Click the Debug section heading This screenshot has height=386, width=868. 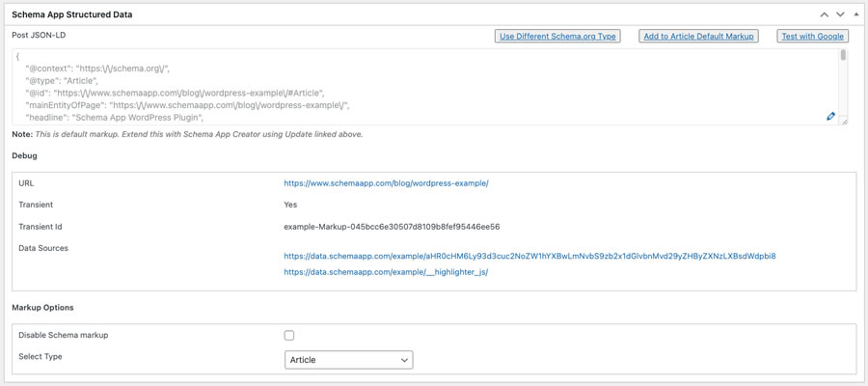pyautogui.click(x=24, y=154)
